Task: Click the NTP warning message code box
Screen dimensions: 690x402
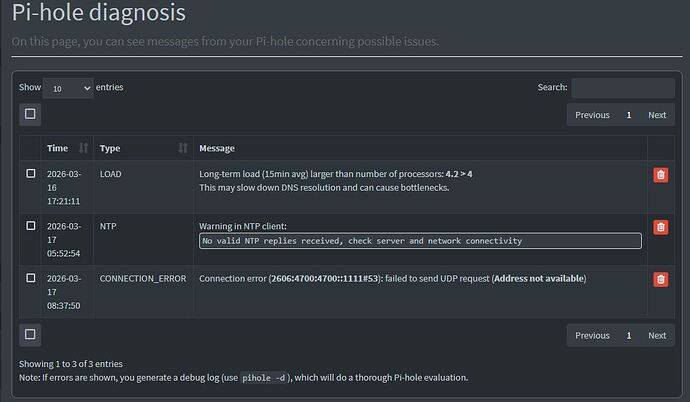Action: tap(420, 241)
